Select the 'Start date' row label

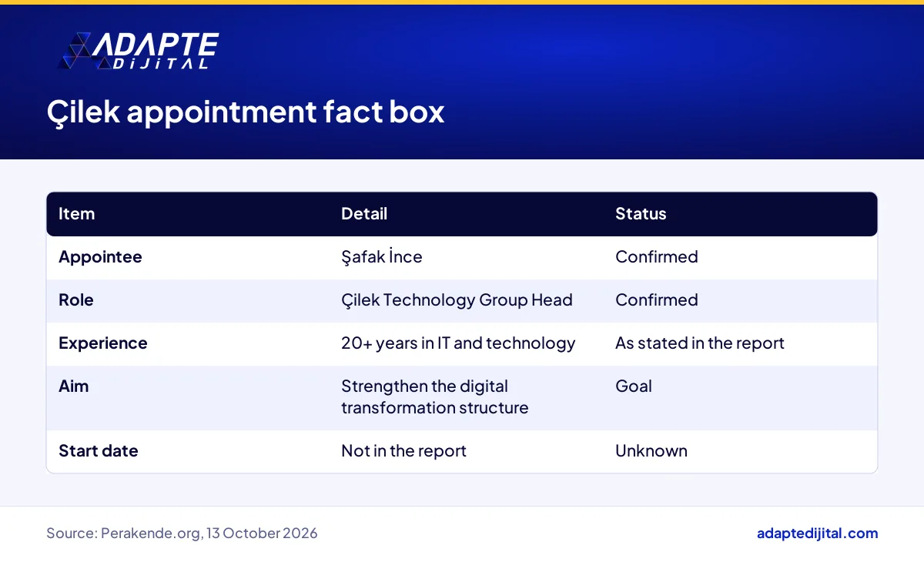coord(99,451)
